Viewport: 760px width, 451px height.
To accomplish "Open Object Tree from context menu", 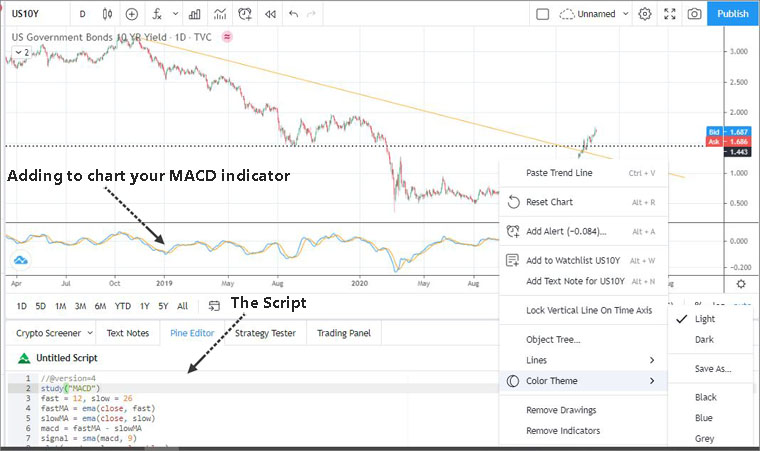I will (584, 339).
